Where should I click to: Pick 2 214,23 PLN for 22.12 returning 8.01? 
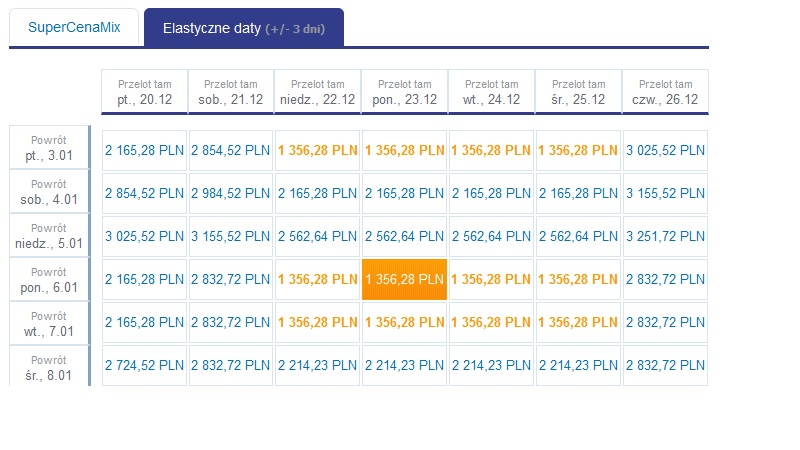[x=317, y=365]
